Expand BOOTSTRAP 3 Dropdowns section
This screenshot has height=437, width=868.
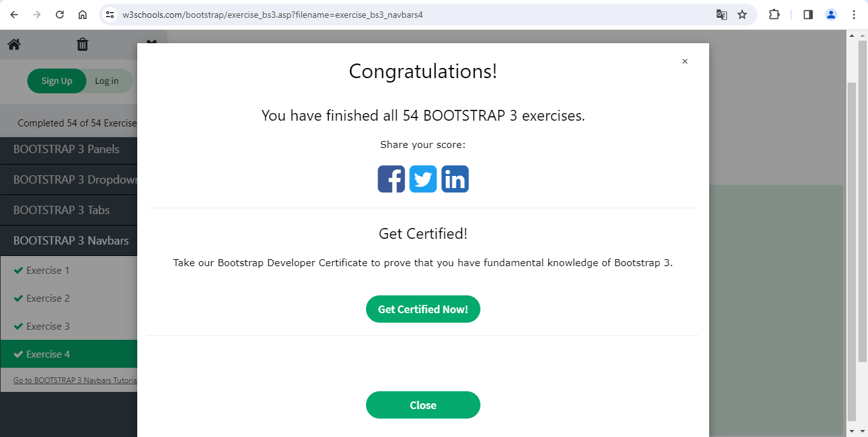[74, 180]
